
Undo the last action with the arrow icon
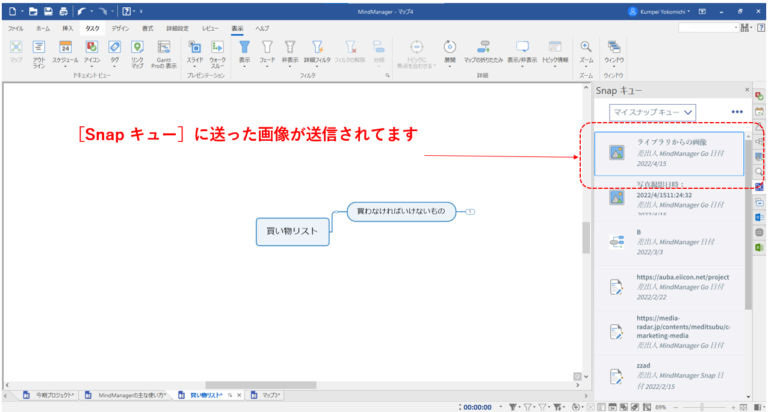[81, 11]
